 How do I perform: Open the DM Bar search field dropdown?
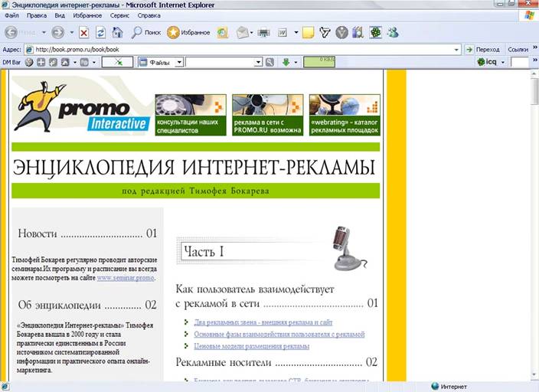click(x=258, y=62)
